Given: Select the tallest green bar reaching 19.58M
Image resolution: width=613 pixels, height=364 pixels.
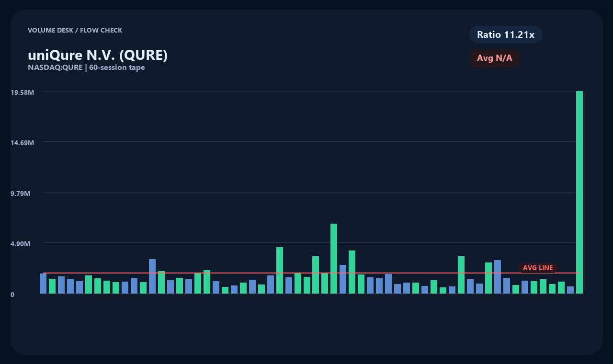Looking at the screenshot, I should pyautogui.click(x=579, y=192).
